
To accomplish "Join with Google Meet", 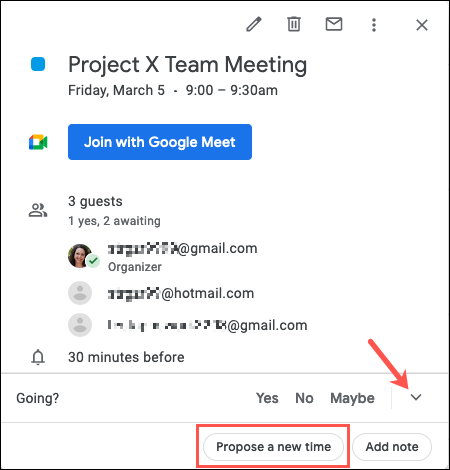I will pyautogui.click(x=160, y=142).
